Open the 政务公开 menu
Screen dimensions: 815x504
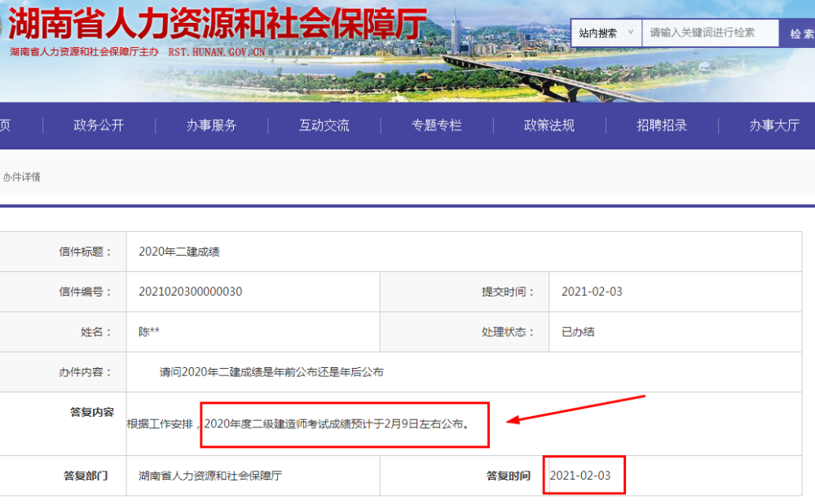97,126
